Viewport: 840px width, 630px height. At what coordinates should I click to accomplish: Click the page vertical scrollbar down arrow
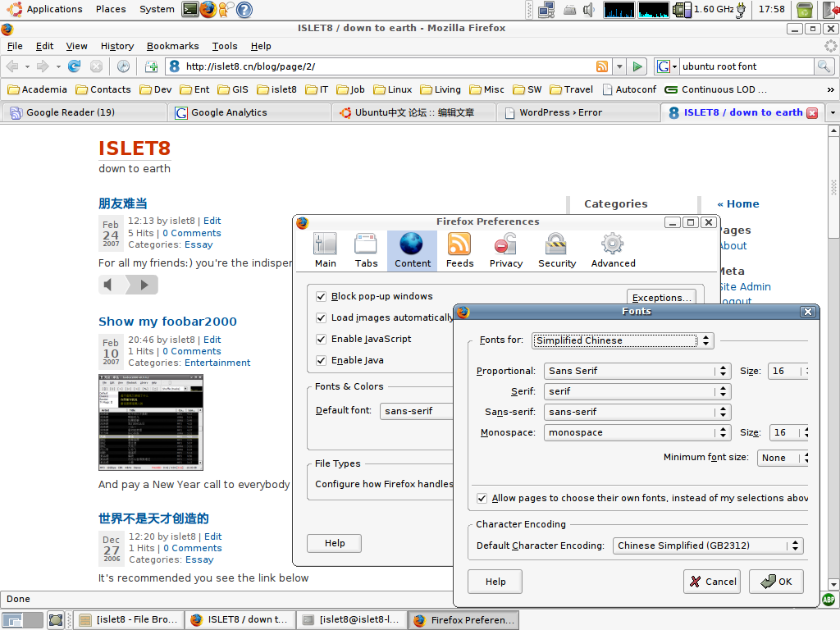click(833, 584)
